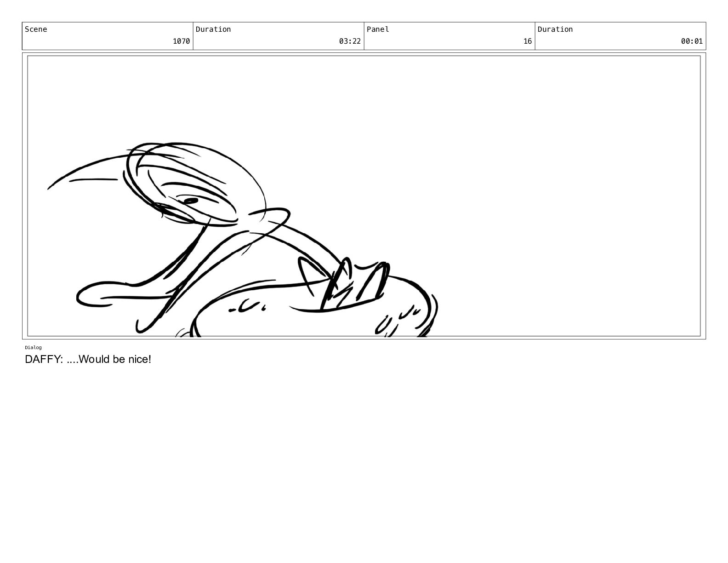This screenshot has width=728, height=563.
Task: Click the Duration label beside the Panel cell
Action: pos(555,29)
